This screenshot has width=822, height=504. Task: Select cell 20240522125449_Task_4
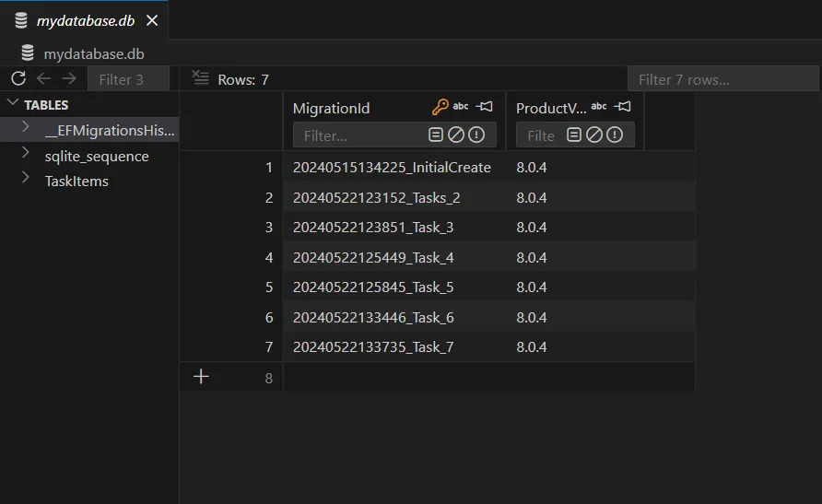pos(394,257)
